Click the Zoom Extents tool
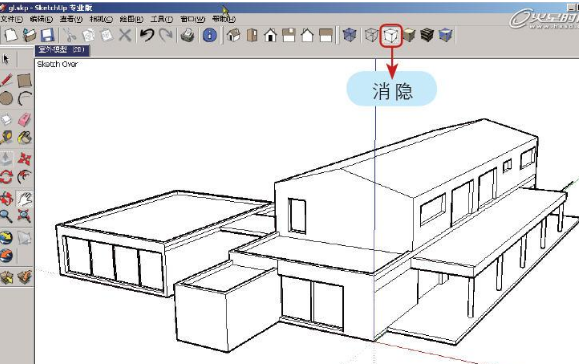Image resolution: width=579 pixels, height=364 pixels. point(24,216)
